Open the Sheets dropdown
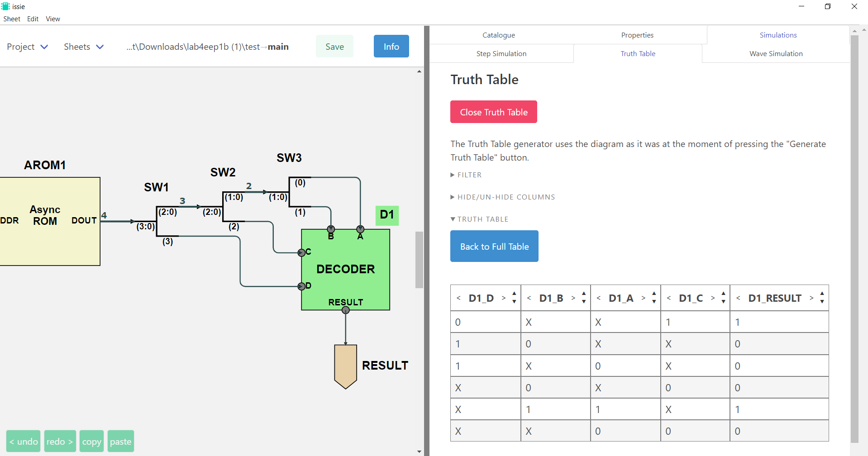The image size is (868, 456). click(84, 47)
